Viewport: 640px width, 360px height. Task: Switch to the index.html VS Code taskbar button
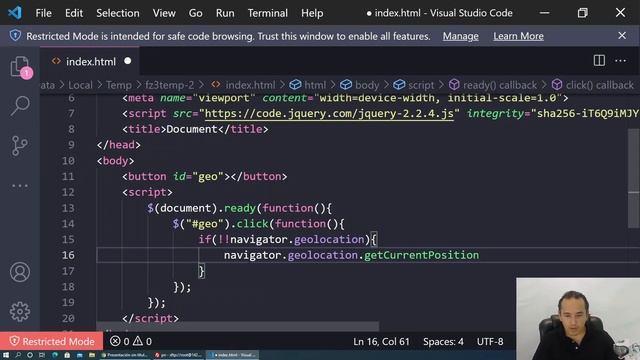click(232, 355)
